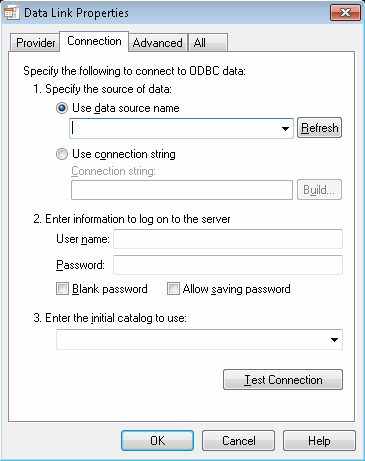Image resolution: width=365 pixels, height=461 pixels.
Task: Click the Refresh button
Action: tap(319, 128)
